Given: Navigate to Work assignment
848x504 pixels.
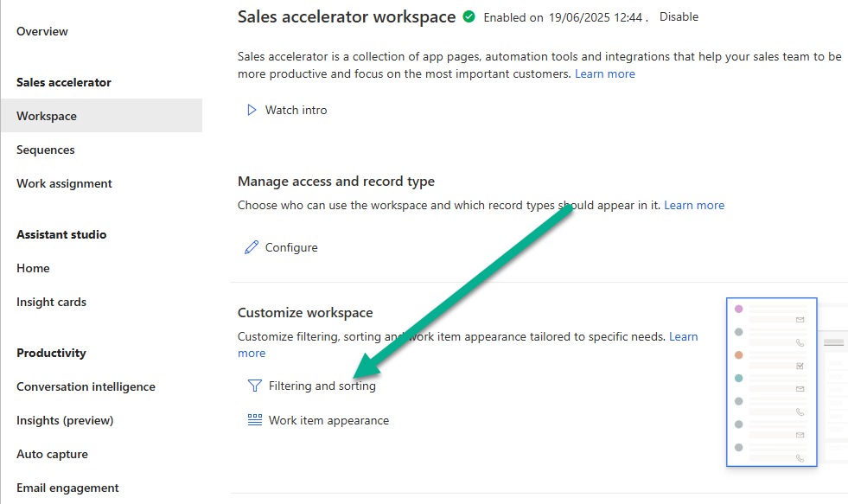Looking at the screenshot, I should click(64, 183).
